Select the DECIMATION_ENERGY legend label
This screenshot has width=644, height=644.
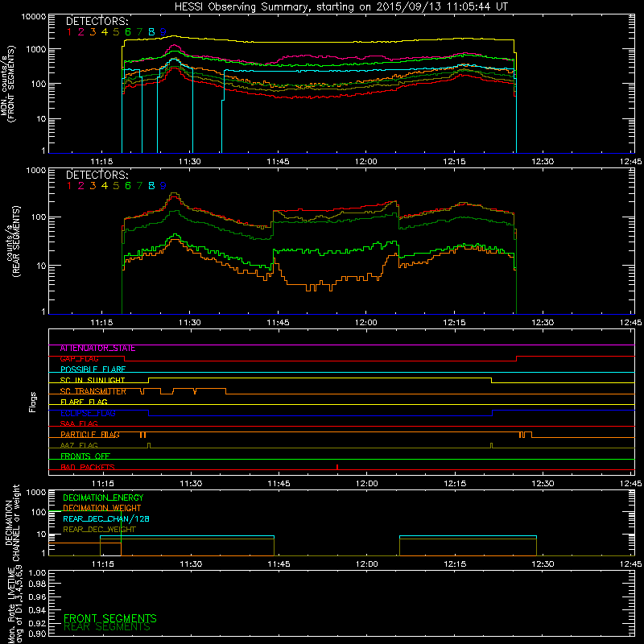(103, 497)
